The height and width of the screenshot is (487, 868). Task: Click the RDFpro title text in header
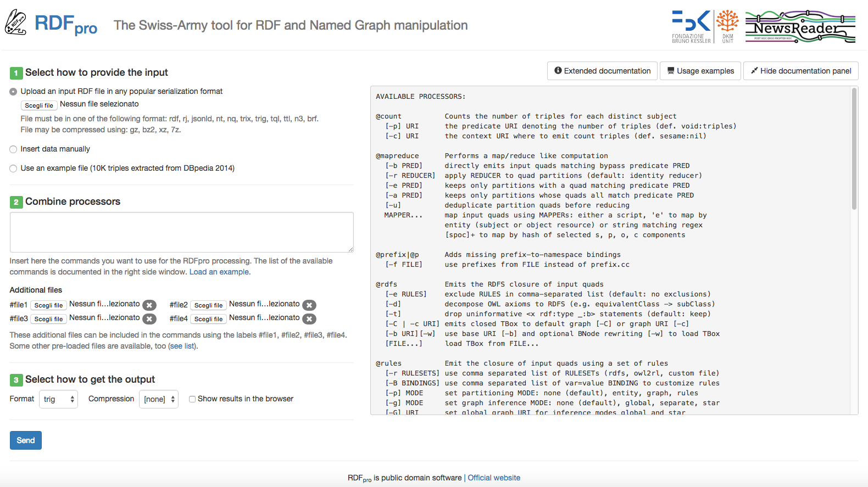coord(66,24)
